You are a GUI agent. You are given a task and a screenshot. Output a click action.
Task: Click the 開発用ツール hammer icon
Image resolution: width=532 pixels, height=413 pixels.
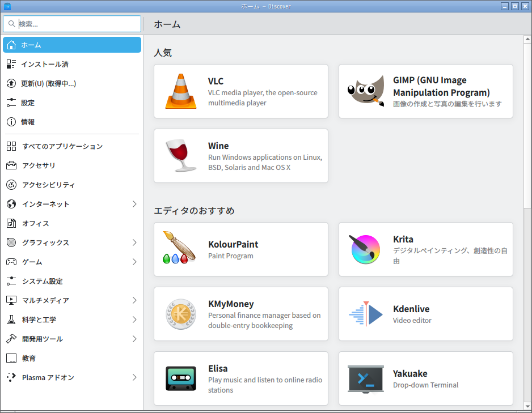coord(11,339)
